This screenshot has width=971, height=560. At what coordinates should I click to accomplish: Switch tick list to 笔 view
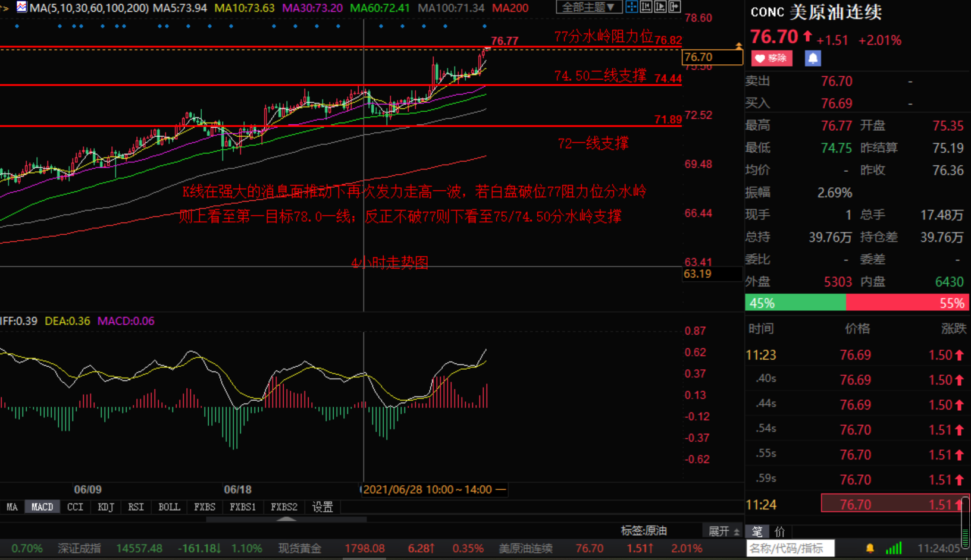[x=757, y=531]
